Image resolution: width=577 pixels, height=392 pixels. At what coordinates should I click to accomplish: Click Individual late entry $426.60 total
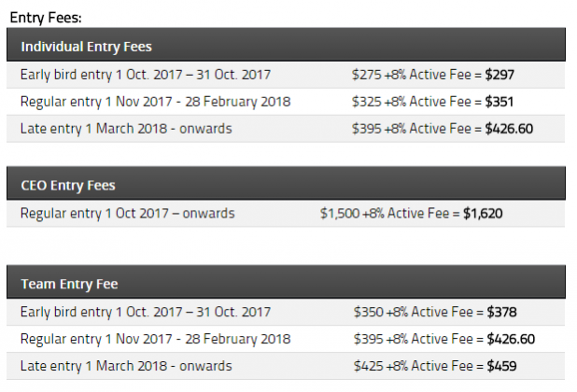[509, 129]
